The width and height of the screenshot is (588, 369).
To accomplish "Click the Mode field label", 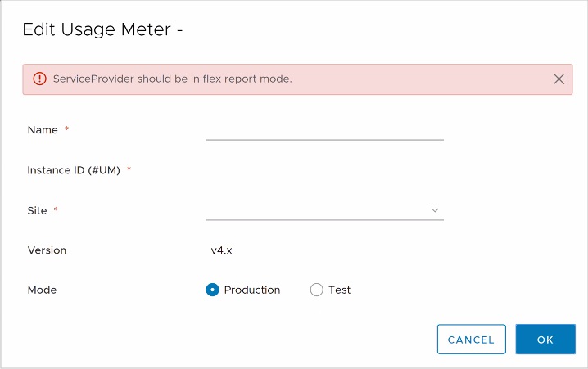I will click(42, 290).
